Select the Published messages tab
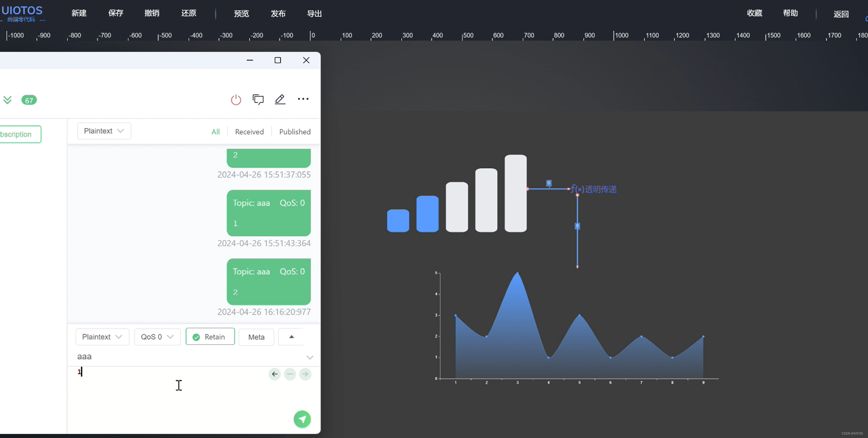 [295, 131]
